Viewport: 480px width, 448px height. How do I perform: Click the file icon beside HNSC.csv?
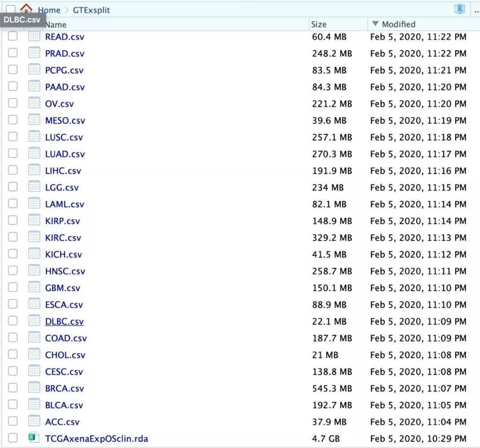34,270
